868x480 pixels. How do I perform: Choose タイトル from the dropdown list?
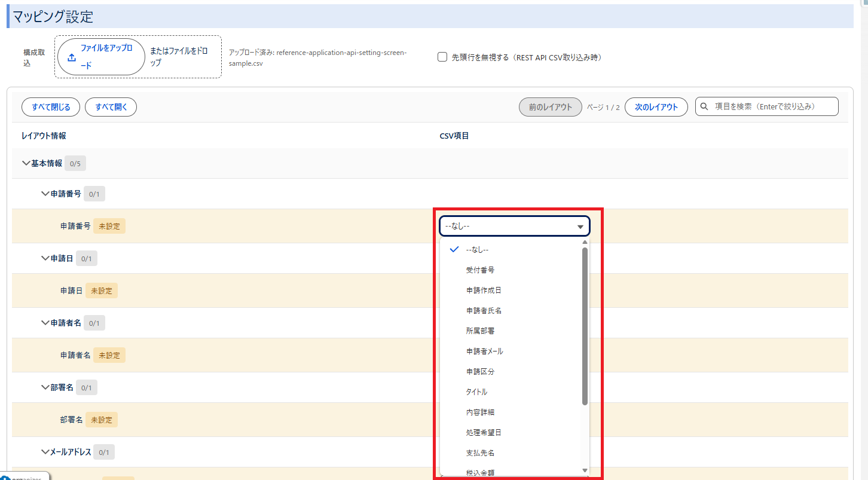(511, 392)
